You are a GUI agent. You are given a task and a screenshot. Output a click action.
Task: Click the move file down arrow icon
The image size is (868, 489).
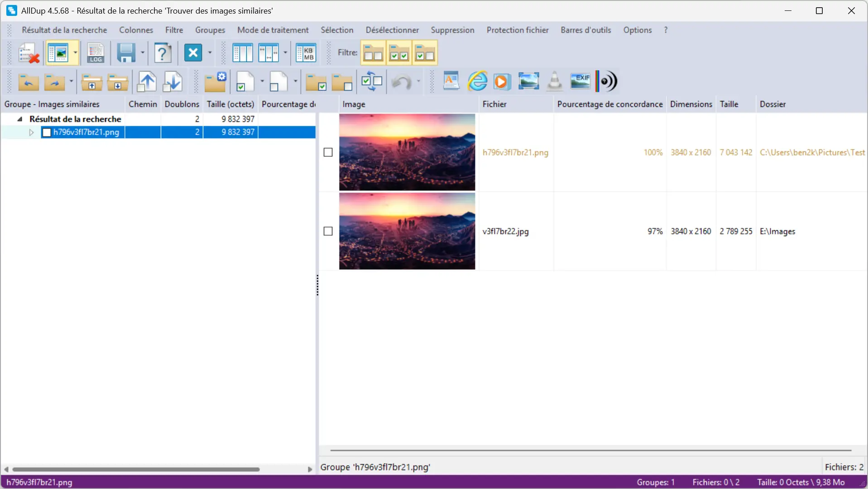click(x=173, y=82)
